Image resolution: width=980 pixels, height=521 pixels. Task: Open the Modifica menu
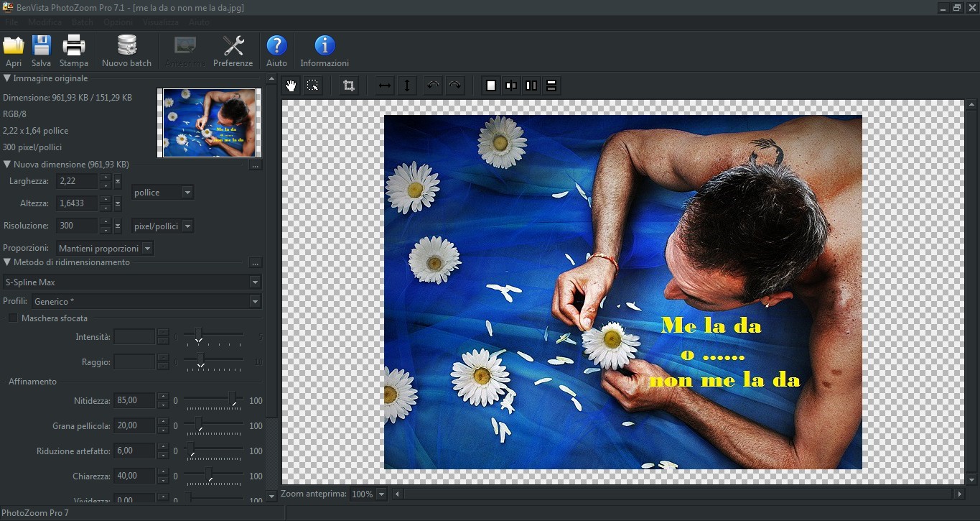[x=45, y=22]
